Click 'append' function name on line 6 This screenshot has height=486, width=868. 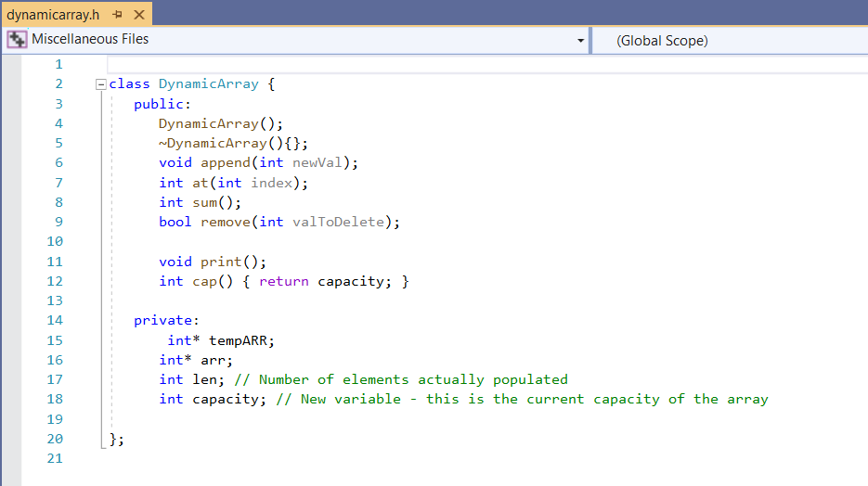(226, 163)
